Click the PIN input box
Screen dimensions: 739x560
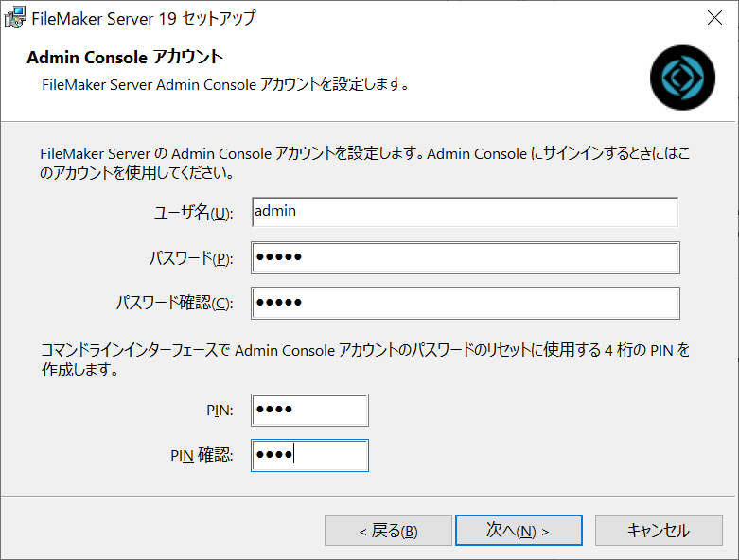click(x=309, y=410)
